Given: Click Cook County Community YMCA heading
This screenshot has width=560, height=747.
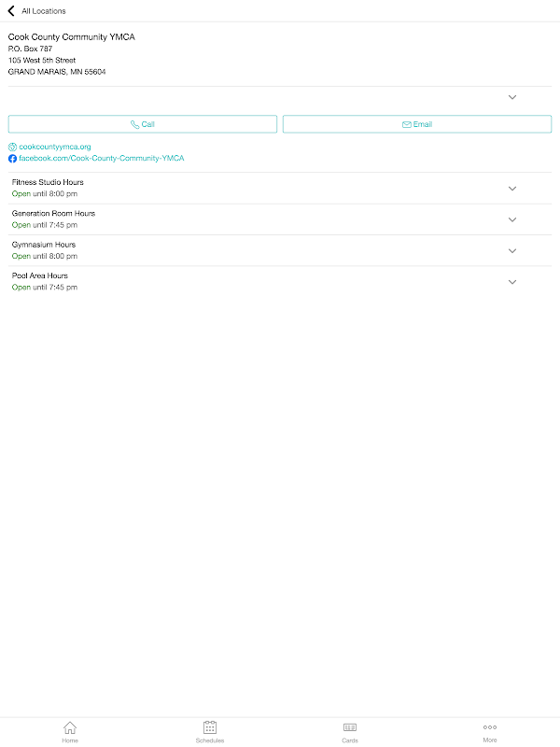Looking at the screenshot, I should 72,36.
